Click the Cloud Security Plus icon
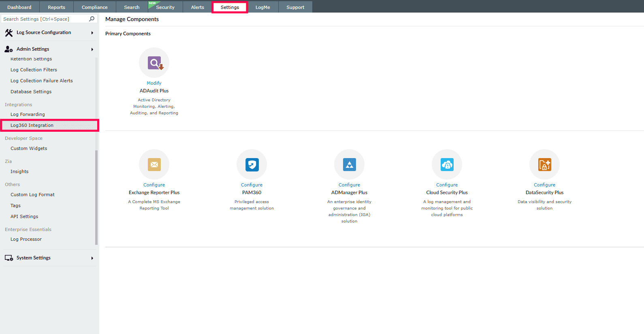 (x=447, y=165)
